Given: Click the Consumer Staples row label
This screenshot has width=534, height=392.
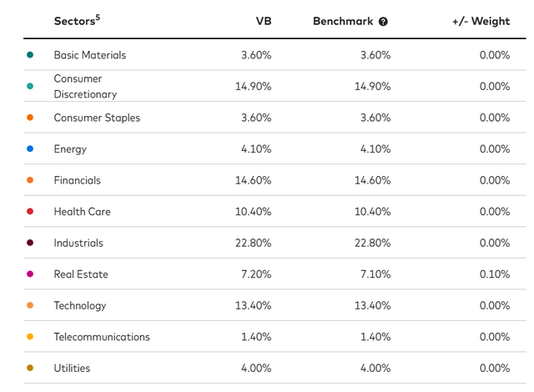Looking at the screenshot, I should click(x=97, y=118).
